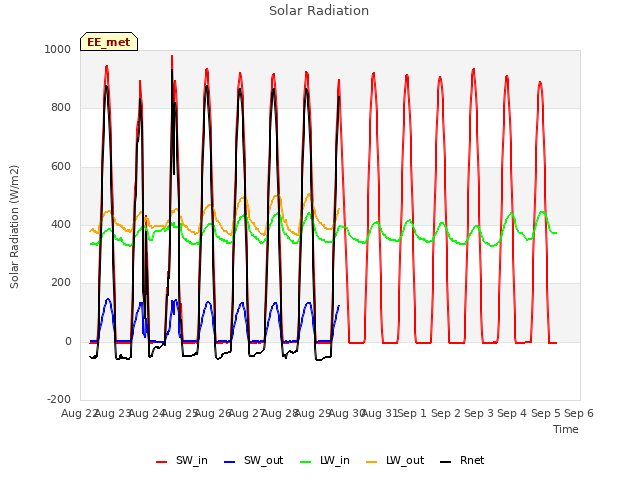Click the 1000 y-axis tick label
The width and height of the screenshot is (640, 480).
[58, 49]
